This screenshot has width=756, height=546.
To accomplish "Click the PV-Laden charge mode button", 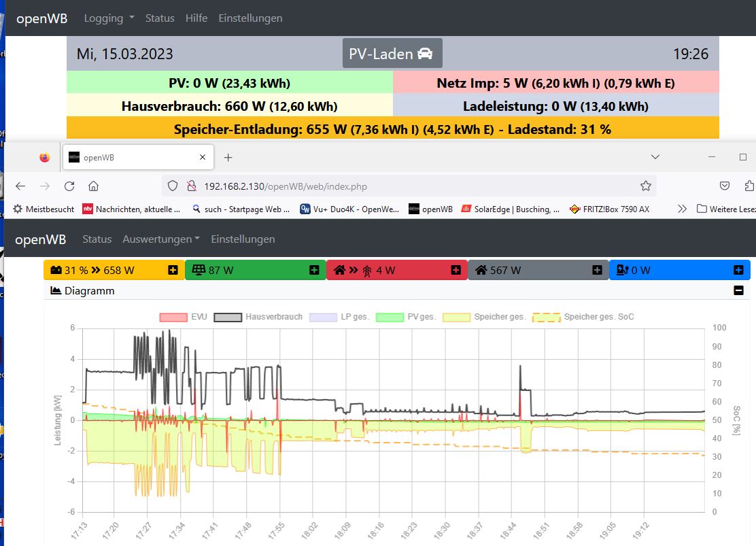I will pyautogui.click(x=392, y=54).
